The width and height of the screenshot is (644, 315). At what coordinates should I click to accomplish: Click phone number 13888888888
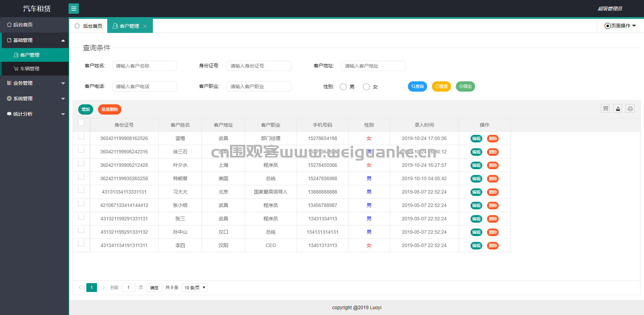tap(323, 192)
